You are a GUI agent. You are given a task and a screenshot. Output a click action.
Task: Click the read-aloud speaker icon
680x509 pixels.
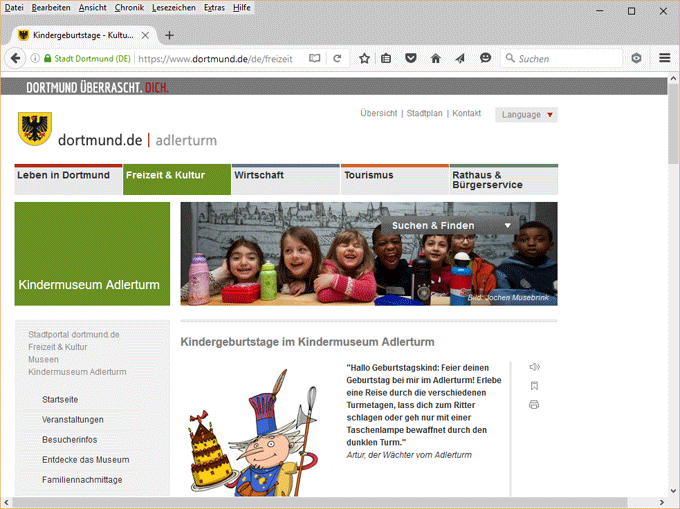534,367
